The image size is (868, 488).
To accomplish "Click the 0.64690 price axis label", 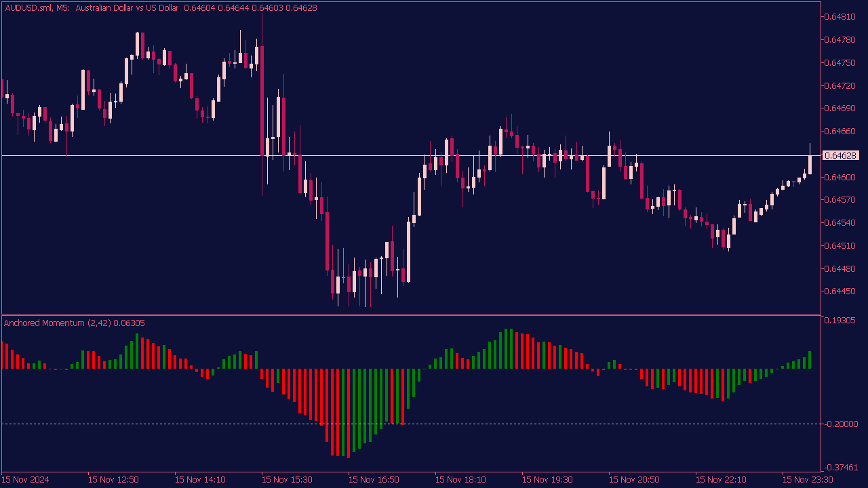I will point(840,108).
